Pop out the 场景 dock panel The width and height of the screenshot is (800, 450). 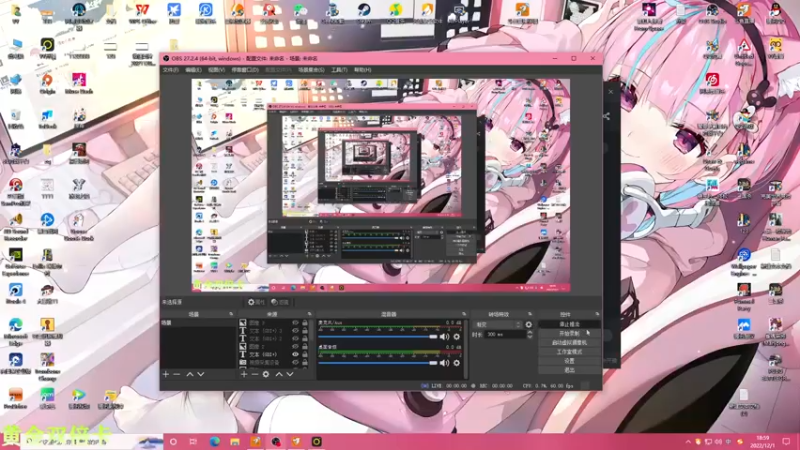[x=231, y=314]
